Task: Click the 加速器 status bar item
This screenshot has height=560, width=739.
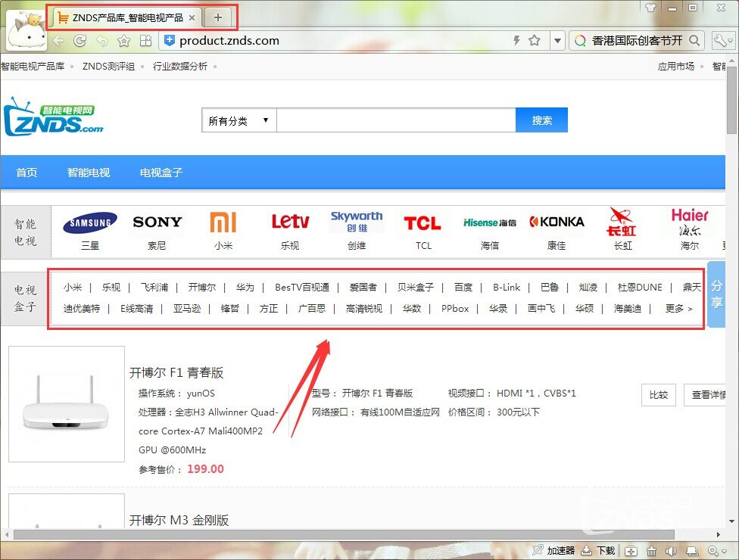Action: [x=553, y=550]
